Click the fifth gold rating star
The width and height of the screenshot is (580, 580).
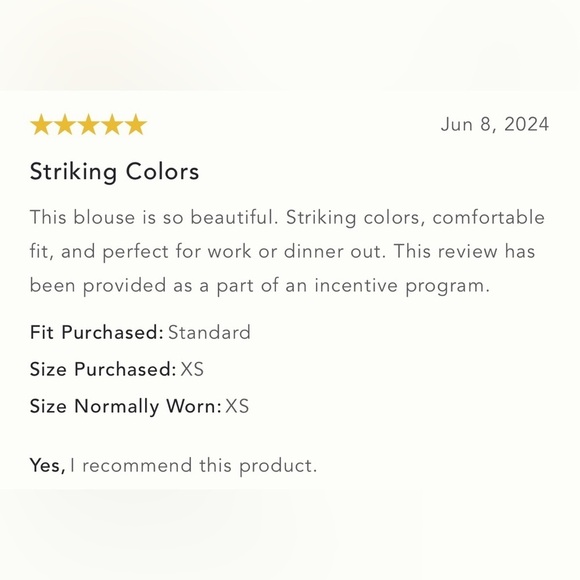click(x=136, y=125)
